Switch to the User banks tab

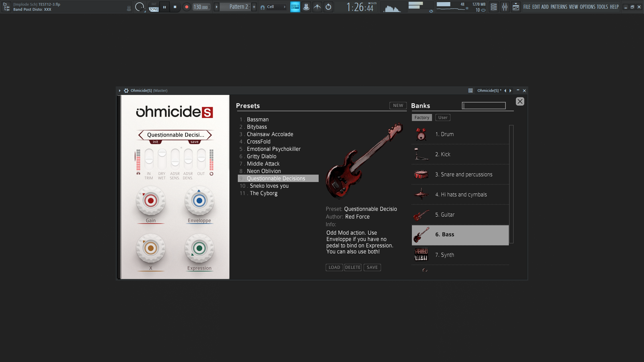[443, 118]
